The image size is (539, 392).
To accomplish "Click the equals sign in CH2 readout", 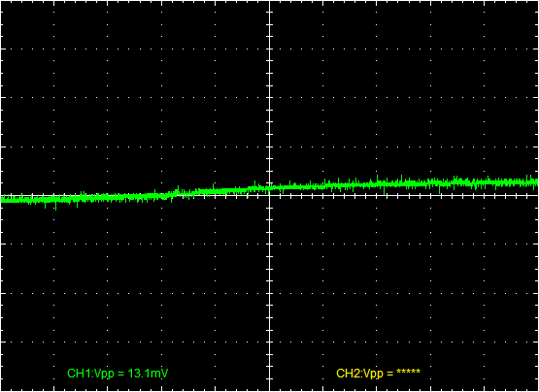I will click(x=389, y=374).
